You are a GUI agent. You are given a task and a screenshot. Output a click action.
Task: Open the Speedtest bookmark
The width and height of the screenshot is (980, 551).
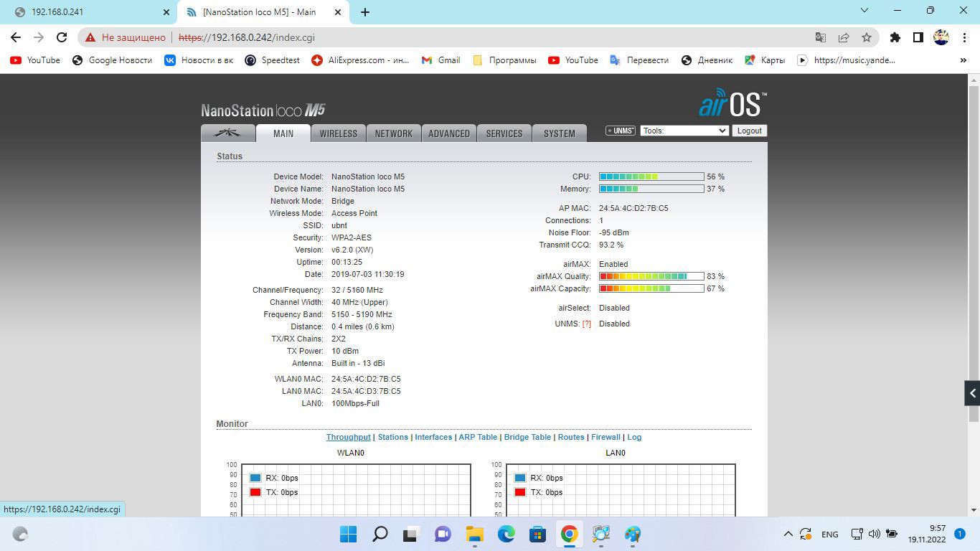[273, 60]
